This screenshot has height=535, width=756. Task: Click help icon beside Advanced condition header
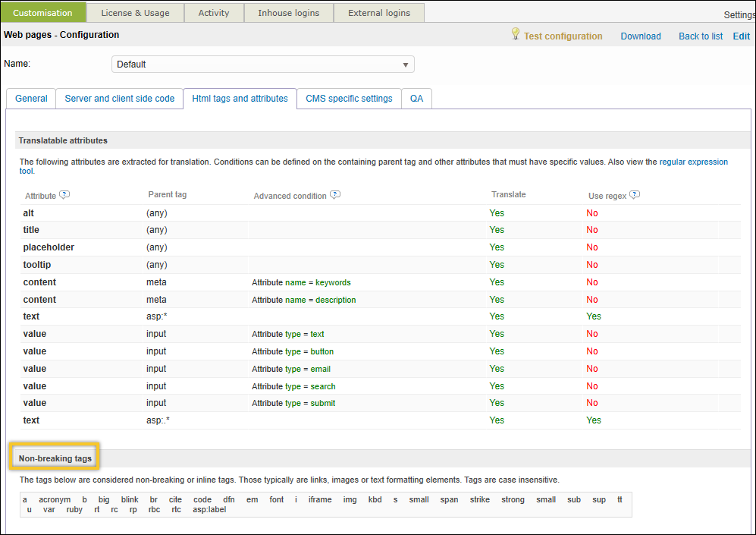335,195
